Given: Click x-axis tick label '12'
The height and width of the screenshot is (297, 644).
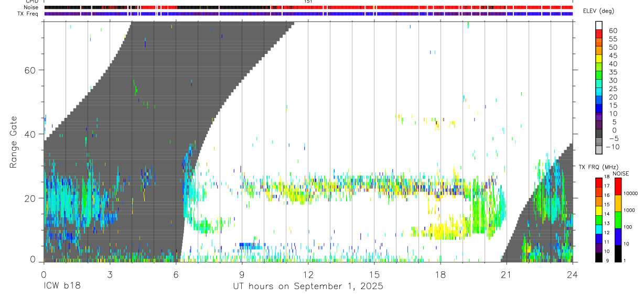Looking at the screenshot, I should click(x=308, y=274).
